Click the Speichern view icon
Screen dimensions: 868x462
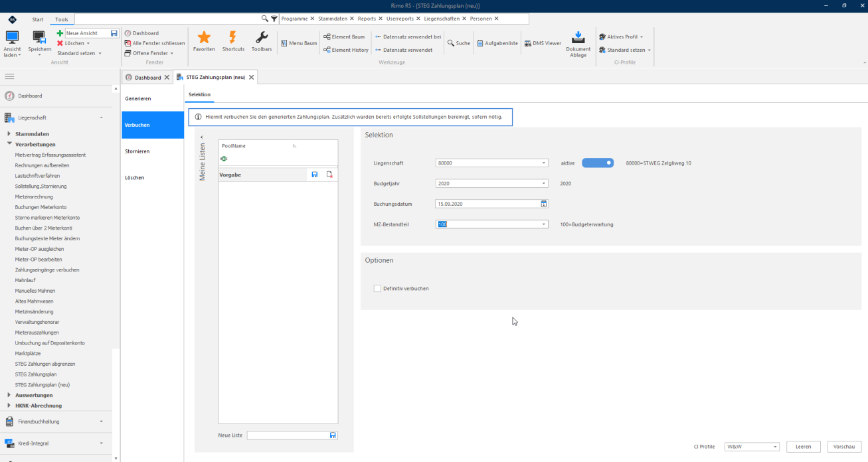(x=39, y=37)
